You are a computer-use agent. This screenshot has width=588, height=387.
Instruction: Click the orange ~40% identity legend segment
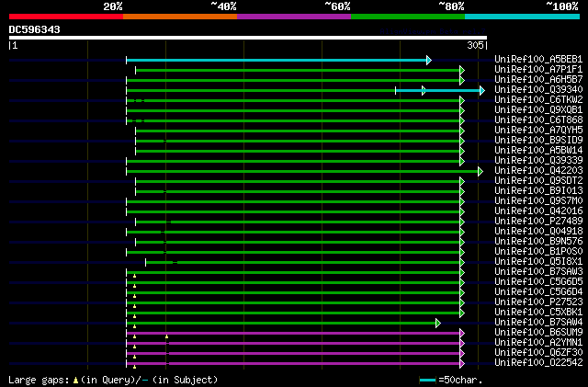[x=180, y=17]
